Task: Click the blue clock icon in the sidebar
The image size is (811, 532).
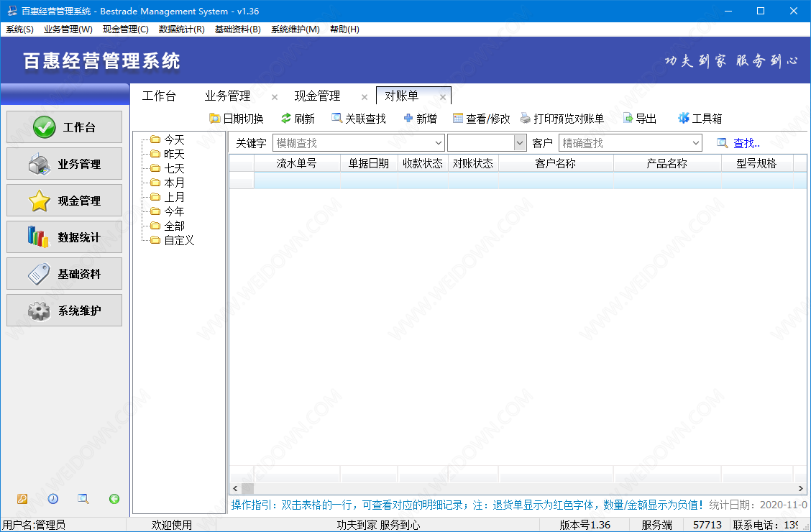Action: click(52, 499)
